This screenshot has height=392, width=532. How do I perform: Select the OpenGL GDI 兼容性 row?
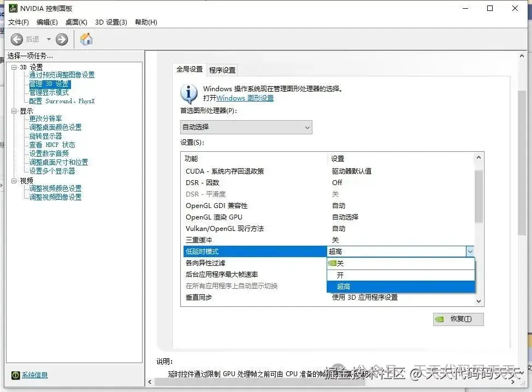pos(329,206)
